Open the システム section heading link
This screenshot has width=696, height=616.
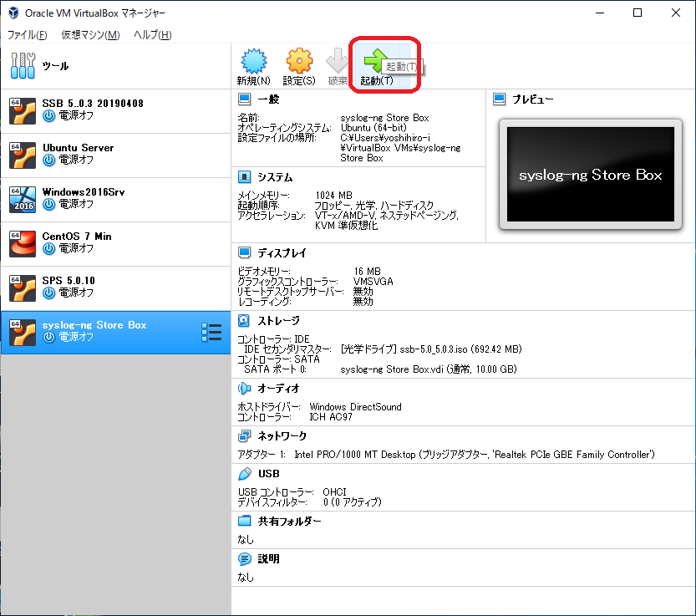pyautogui.click(x=275, y=177)
